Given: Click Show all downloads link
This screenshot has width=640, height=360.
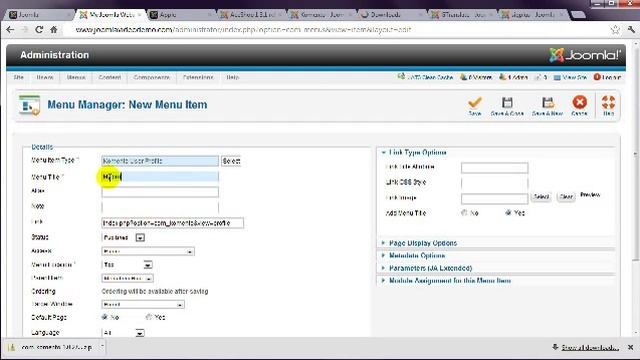Looking at the screenshot, I should click(590, 347).
